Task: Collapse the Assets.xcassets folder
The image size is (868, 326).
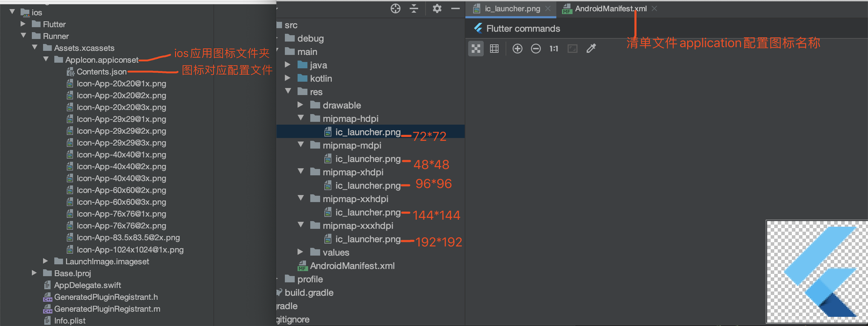Action: point(35,48)
